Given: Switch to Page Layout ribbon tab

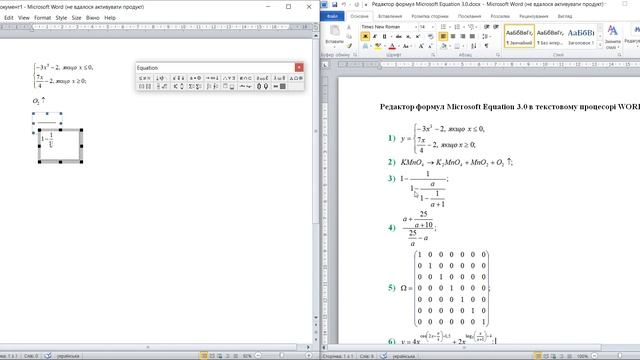Looking at the screenshot, I should 429,16.
